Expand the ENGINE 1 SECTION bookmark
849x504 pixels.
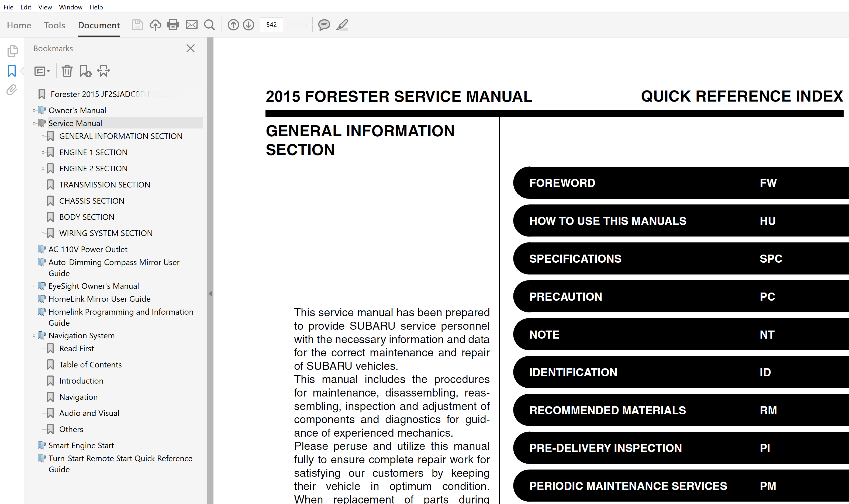43,152
